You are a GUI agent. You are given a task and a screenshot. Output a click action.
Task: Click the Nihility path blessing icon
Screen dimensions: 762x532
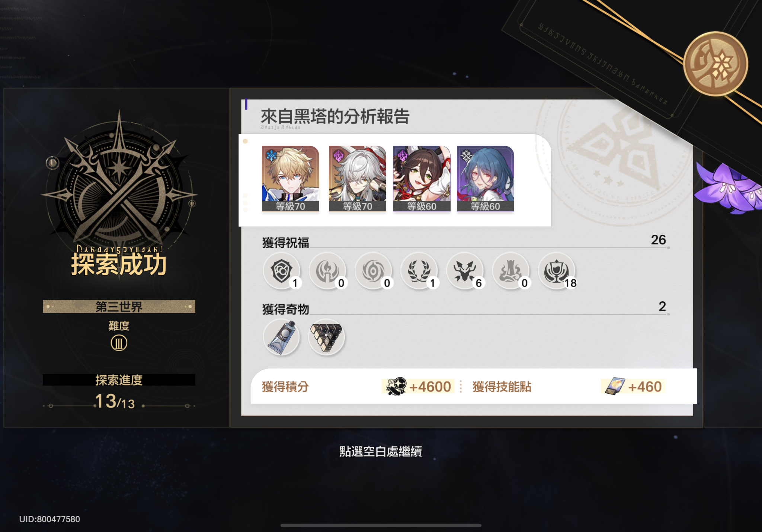[x=373, y=271]
